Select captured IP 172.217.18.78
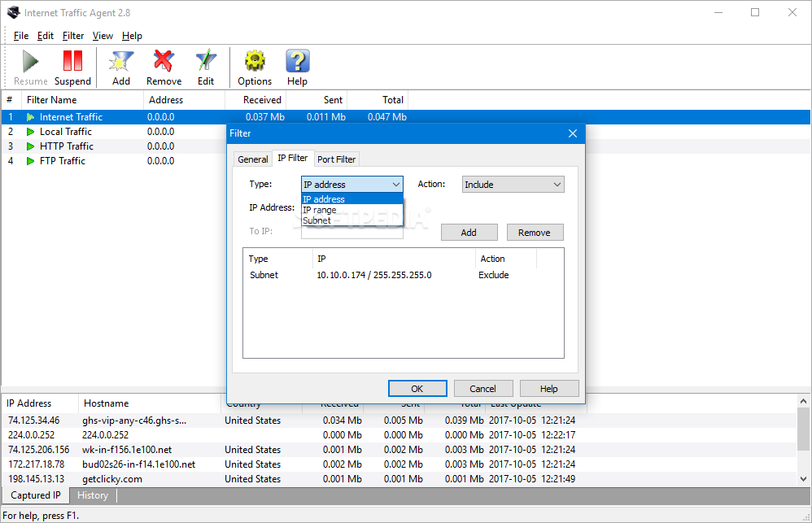This screenshot has height=523, width=812. pos(37,464)
